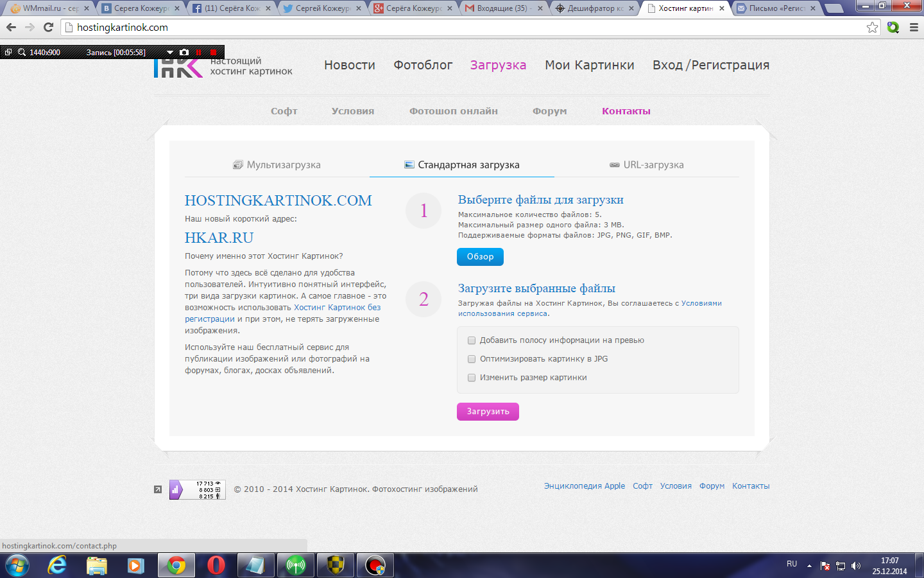Click the Обзор browse button
924x578 pixels.
[480, 257]
